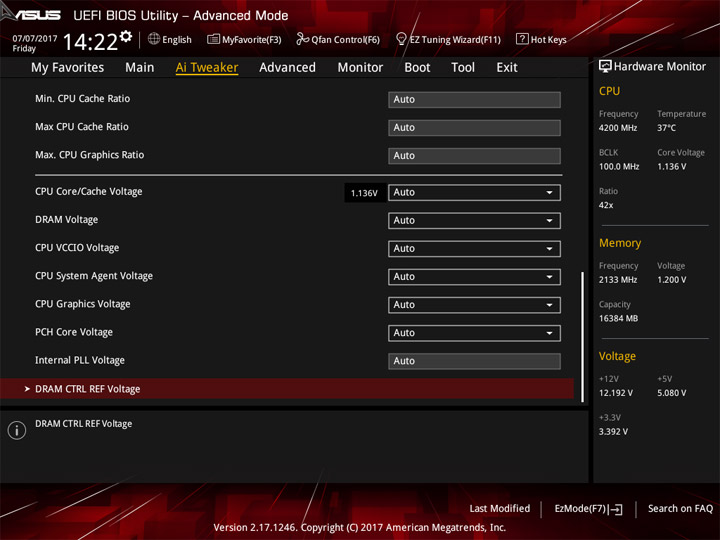Viewport: 720px width, 540px height.
Task: Click the info icon in help area
Action: [17, 430]
